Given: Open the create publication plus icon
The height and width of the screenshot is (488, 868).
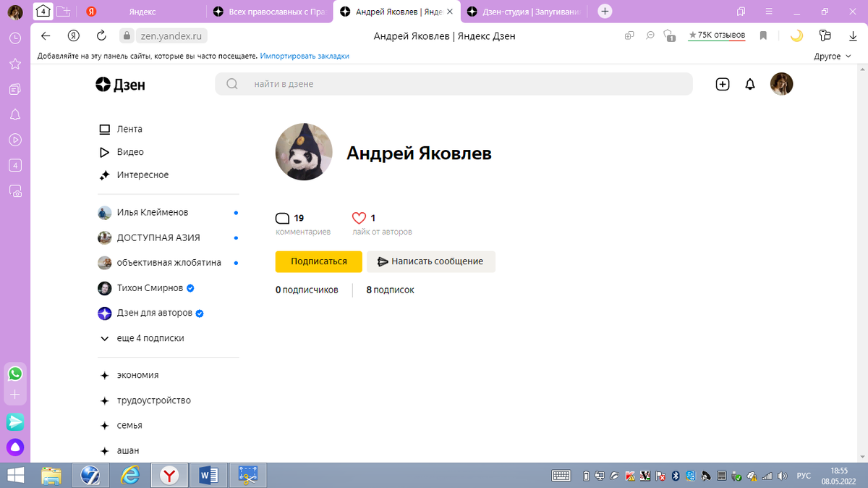Looking at the screenshot, I should [722, 84].
